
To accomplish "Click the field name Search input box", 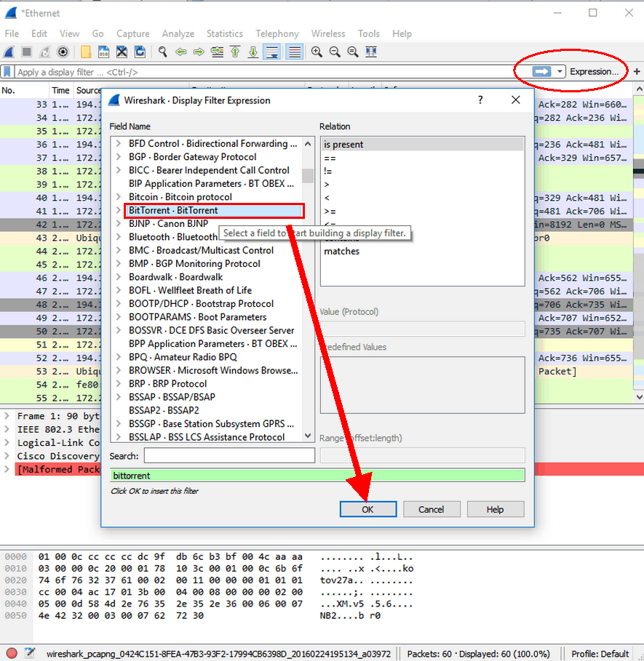I will pos(229,455).
